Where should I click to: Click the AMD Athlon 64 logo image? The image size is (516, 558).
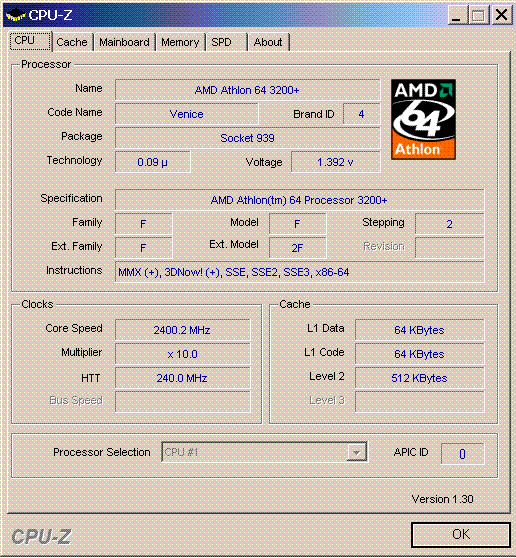click(x=423, y=119)
